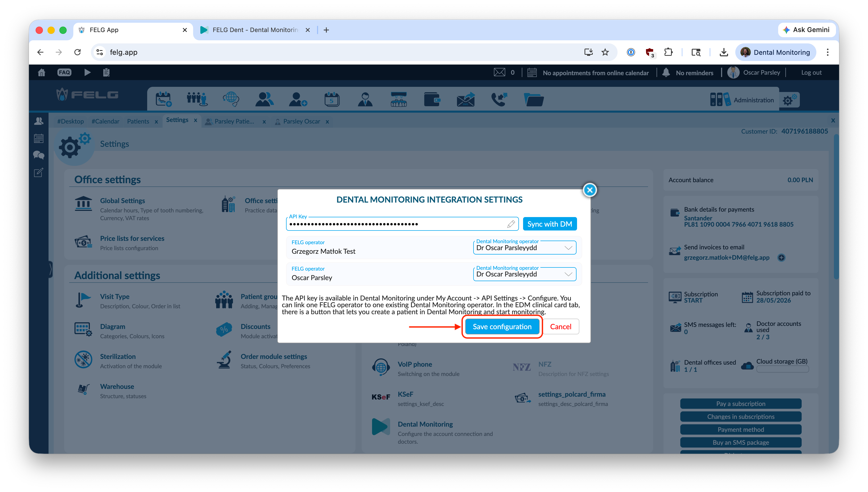
Task: Click the Sync with DM button
Action: tap(549, 224)
